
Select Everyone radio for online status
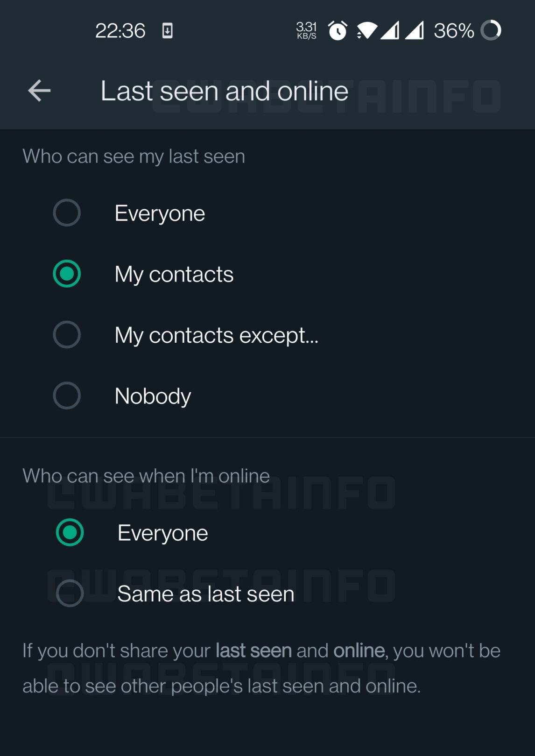(70, 532)
